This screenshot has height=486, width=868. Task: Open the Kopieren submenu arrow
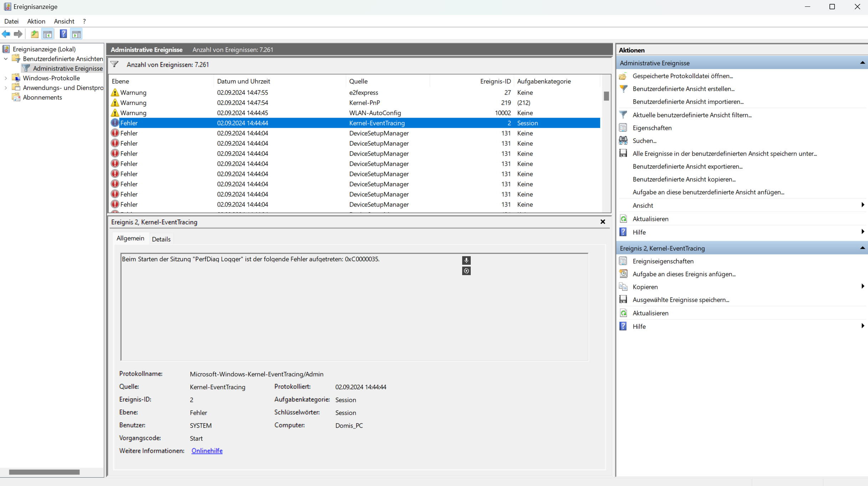[862, 287]
